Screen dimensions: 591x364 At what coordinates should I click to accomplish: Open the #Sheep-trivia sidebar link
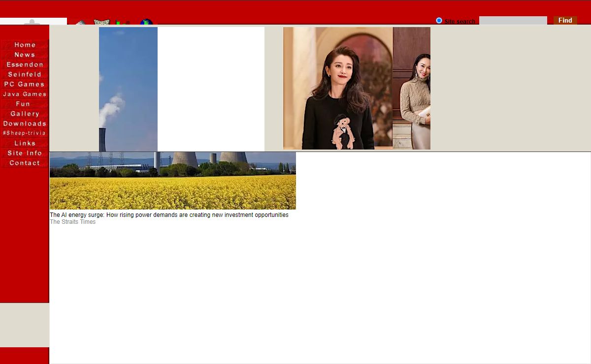(x=25, y=133)
